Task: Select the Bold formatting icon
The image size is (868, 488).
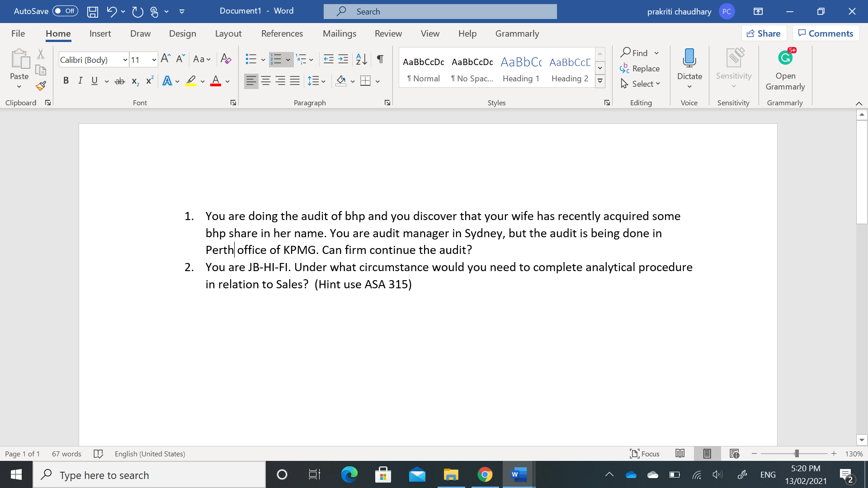Action: pos(66,80)
